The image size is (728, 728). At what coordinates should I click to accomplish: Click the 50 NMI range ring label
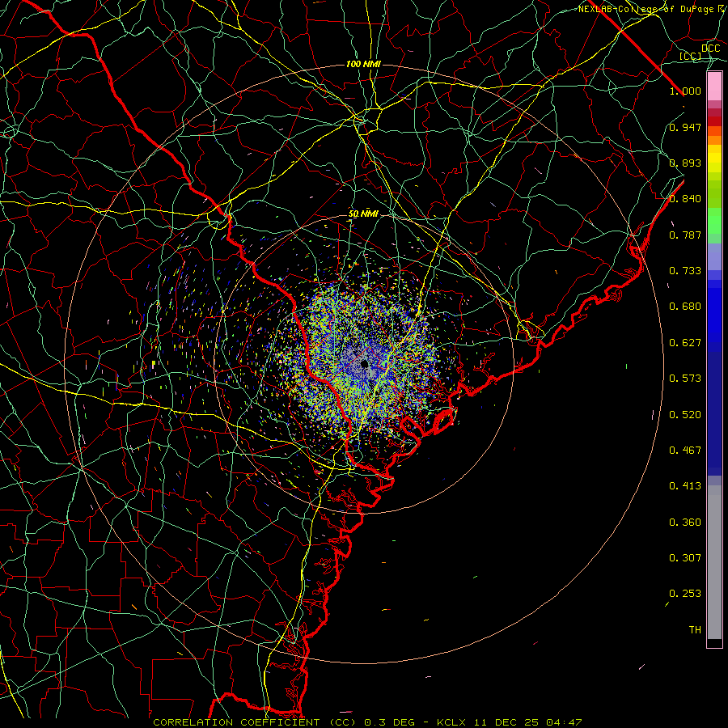tap(363, 214)
